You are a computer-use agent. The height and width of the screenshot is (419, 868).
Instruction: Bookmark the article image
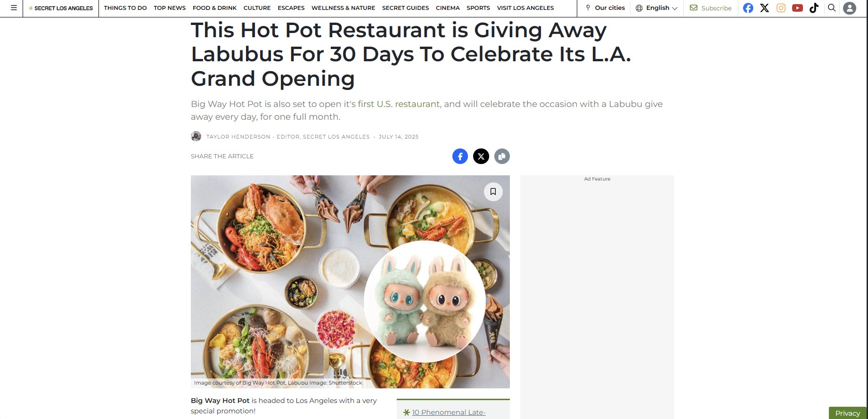click(x=493, y=191)
